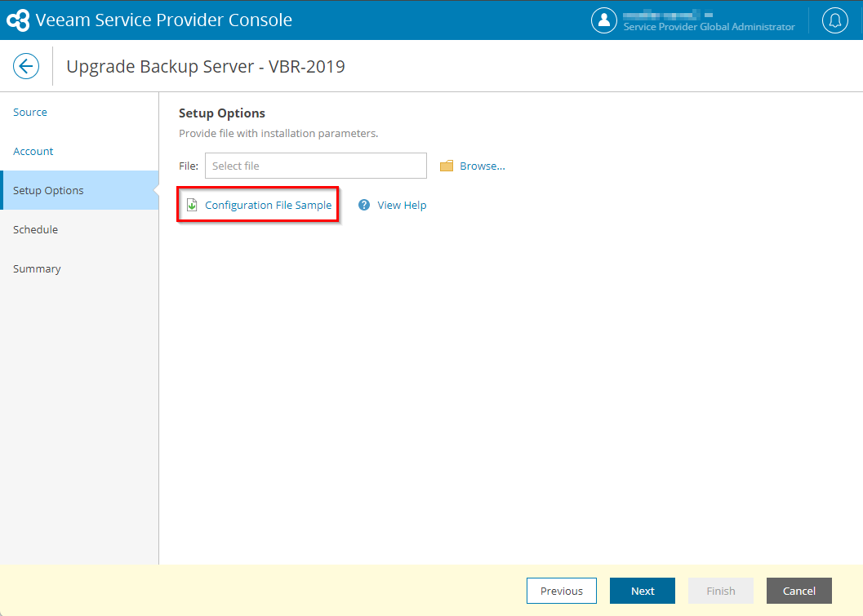Click Service Provider Global Administrator text
This screenshot has width=863, height=616.
[709, 26]
